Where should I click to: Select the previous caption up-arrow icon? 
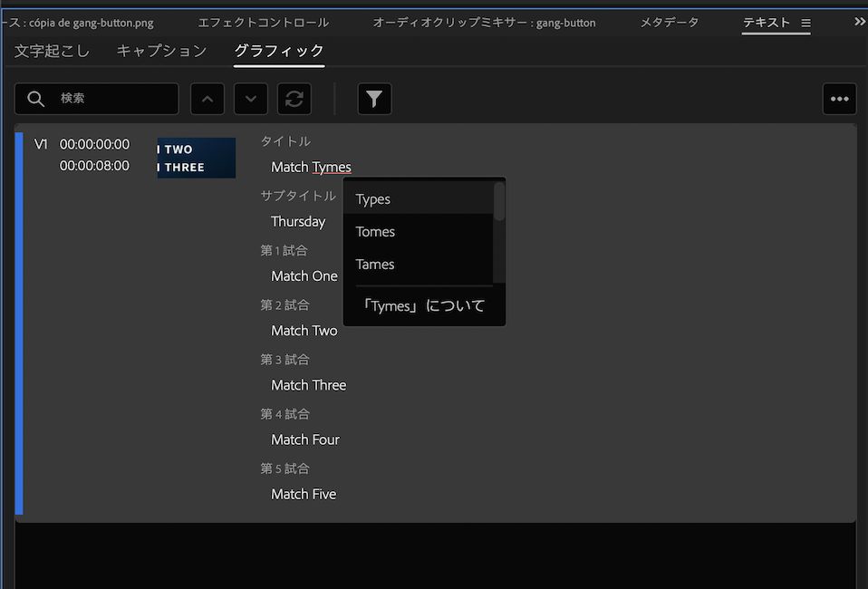point(207,99)
